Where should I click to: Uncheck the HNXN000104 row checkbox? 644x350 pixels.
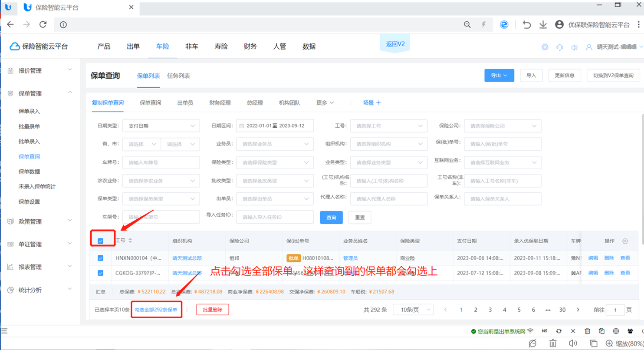[101, 258]
